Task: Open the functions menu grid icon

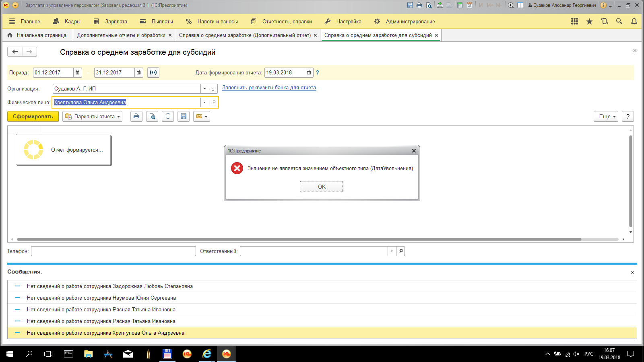Action: (x=574, y=21)
